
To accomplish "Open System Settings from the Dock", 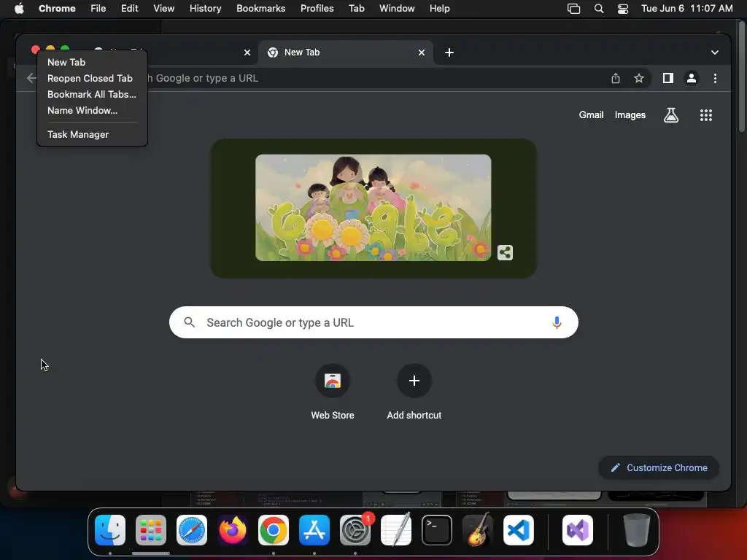I will pyautogui.click(x=355, y=530).
